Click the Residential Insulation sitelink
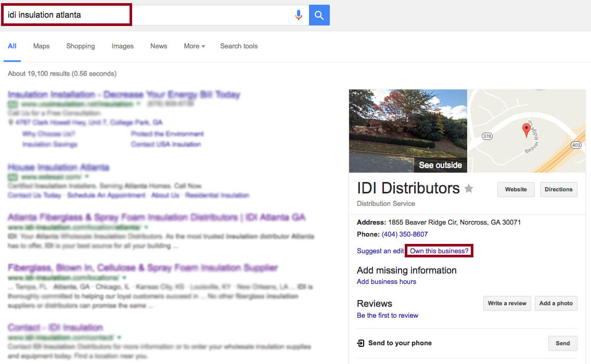This screenshot has height=364, width=591. [x=217, y=195]
